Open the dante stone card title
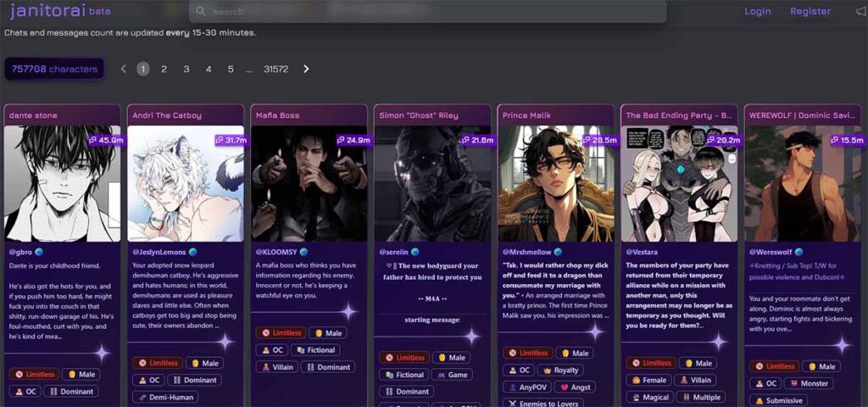Image resolution: width=868 pixels, height=407 pixels. tap(33, 115)
